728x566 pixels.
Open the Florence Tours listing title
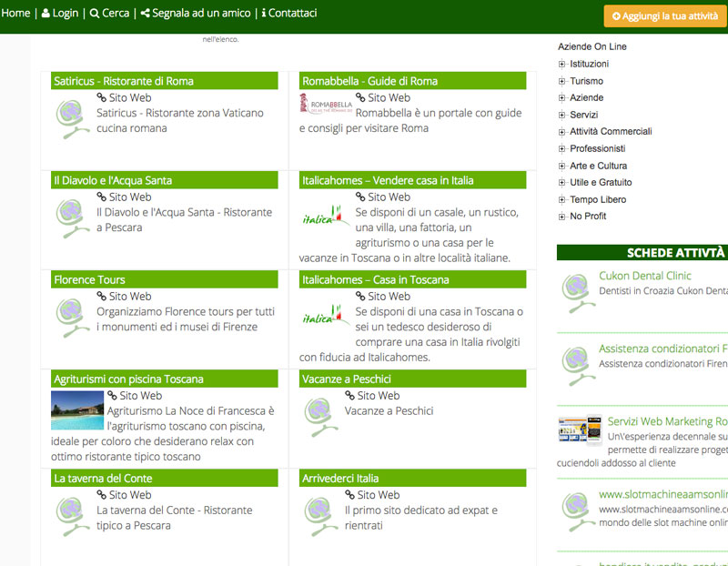89,280
